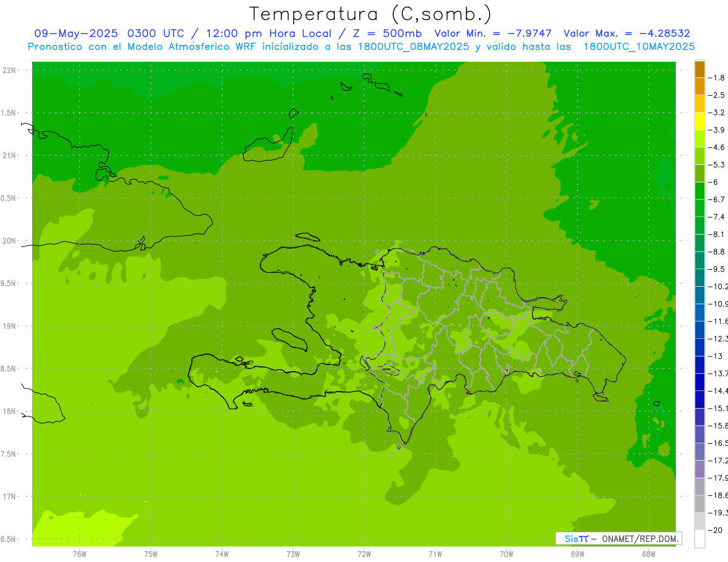Click the '1800UTC_10MAY2025' valid-until time
Image resolution: width=728 pixels, height=562 pixels.
point(639,47)
